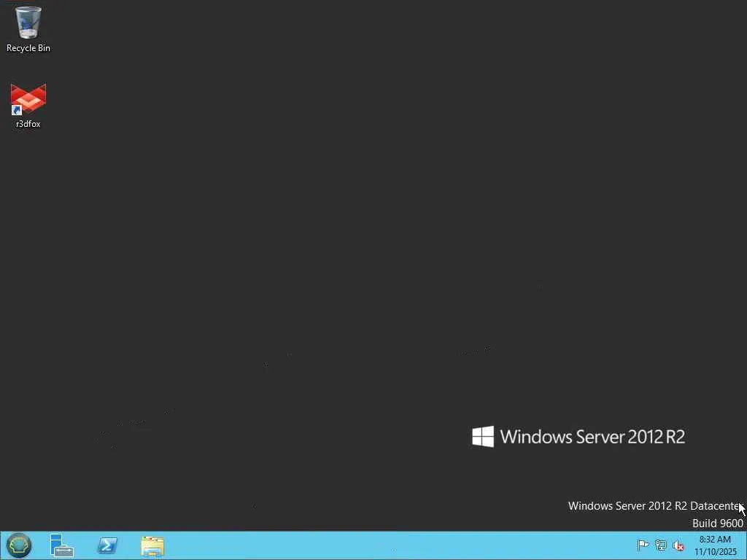Open File Explorer from the taskbar
Image resolution: width=747 pixels, height=560 pixels.
pyautogui.click(x=152, y=546)
